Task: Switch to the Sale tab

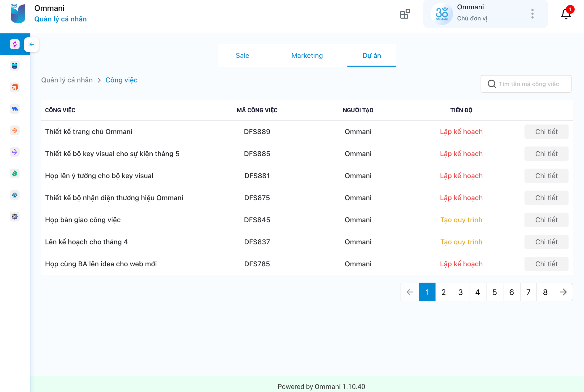Action: pyautogui.click(x=242, y=56)
